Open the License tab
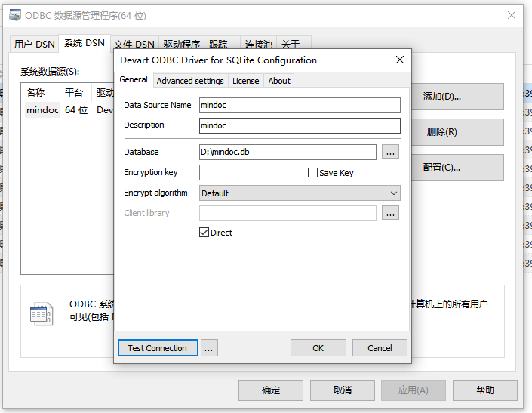Screen dimensions: 532x413 [x=245, y=81]
